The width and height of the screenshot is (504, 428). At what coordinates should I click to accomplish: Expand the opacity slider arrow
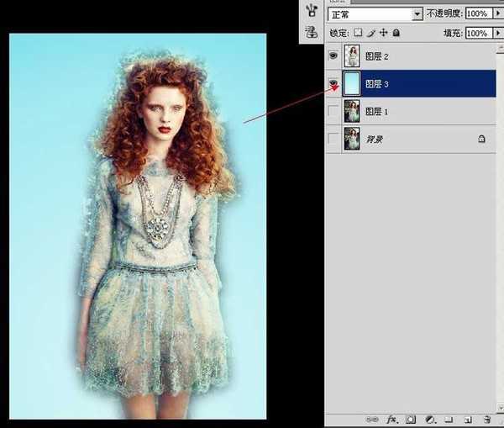[496, 14]
